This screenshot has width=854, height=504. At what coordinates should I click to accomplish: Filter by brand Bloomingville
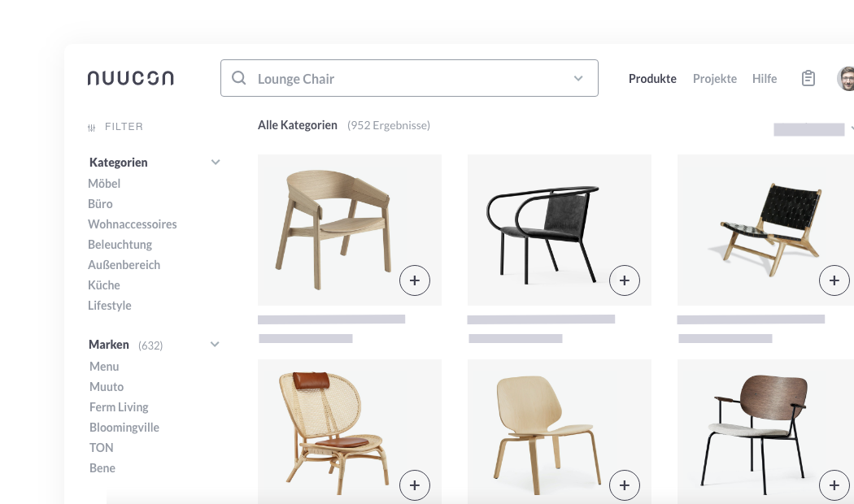124,428
